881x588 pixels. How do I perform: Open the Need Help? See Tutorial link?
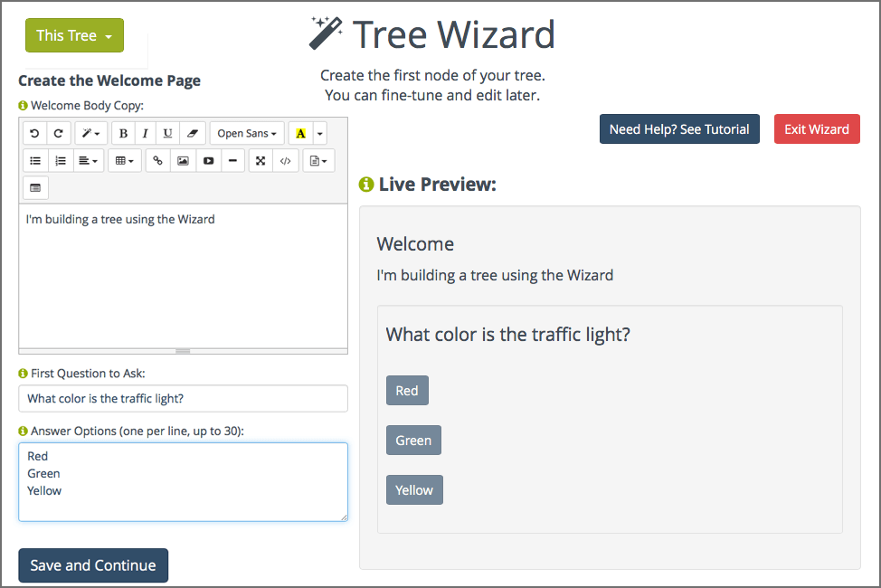[679, 129]
